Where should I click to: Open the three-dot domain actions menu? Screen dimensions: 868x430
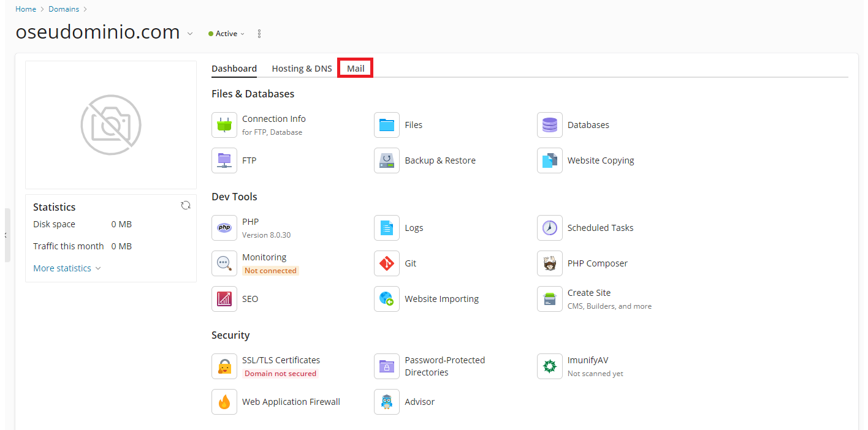[259, 34]
